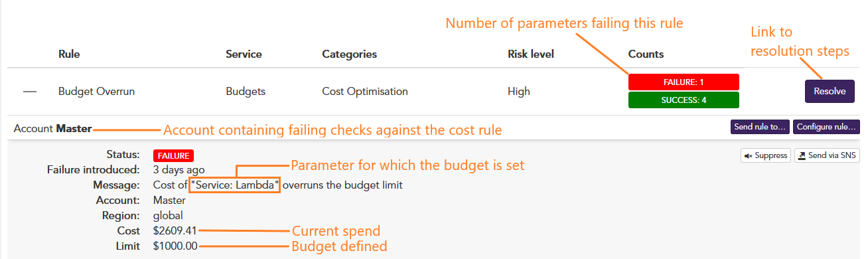Screen dimensions: 868x259
Task: Open the Send rule to… menu
Action: (x=760, y=126)
